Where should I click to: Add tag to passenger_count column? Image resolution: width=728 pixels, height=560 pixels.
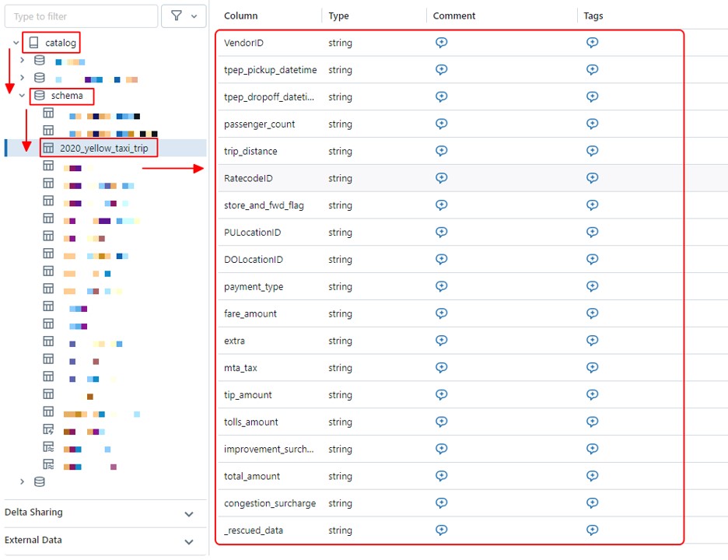click(x=592, y=124)
